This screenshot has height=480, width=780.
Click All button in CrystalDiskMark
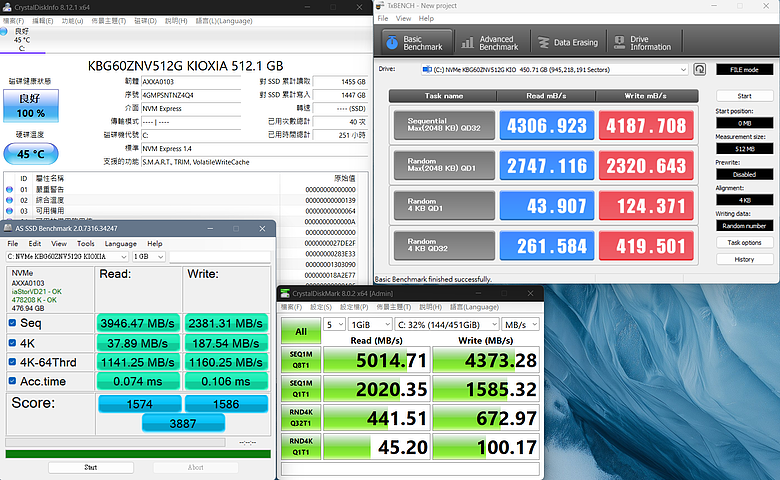click(x=301, y=331)
